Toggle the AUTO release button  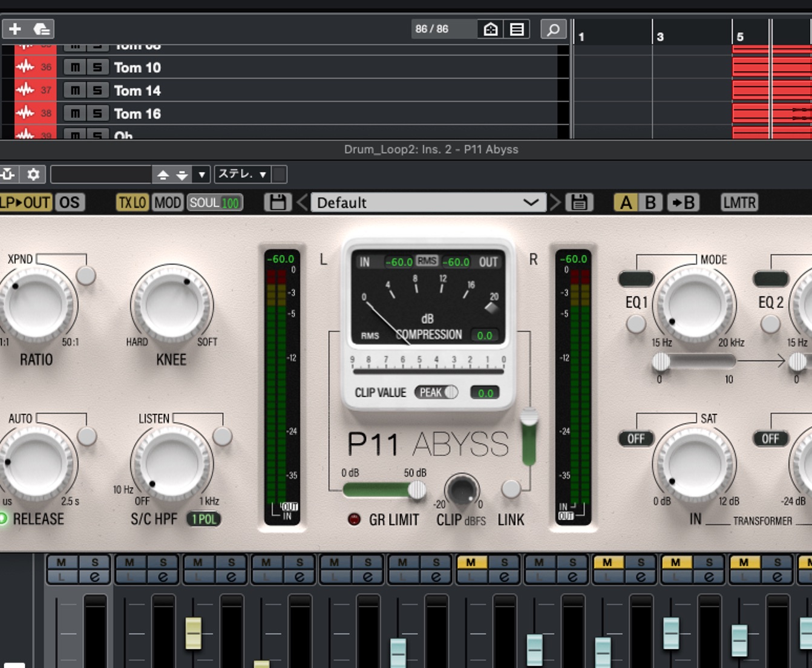(x=87, y=436)
